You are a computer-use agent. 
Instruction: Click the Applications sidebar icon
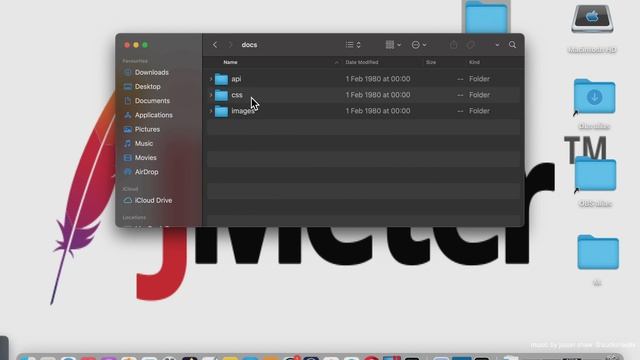coord(127,115)
